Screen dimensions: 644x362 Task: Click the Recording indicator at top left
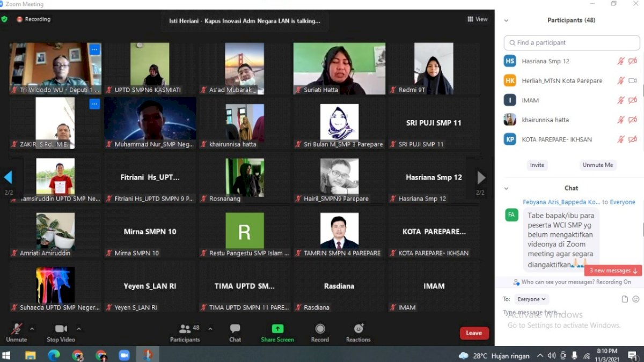[33, 19]
